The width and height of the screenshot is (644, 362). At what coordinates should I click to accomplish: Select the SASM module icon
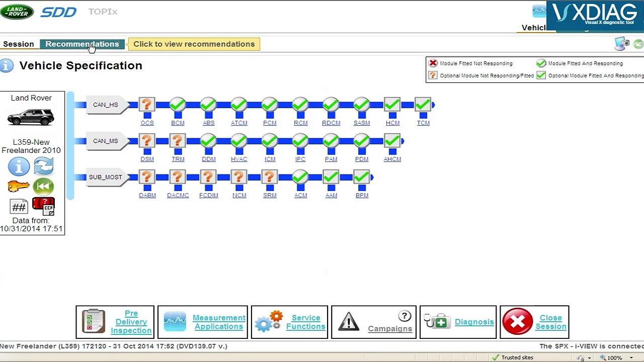click(x=362, y=105)
